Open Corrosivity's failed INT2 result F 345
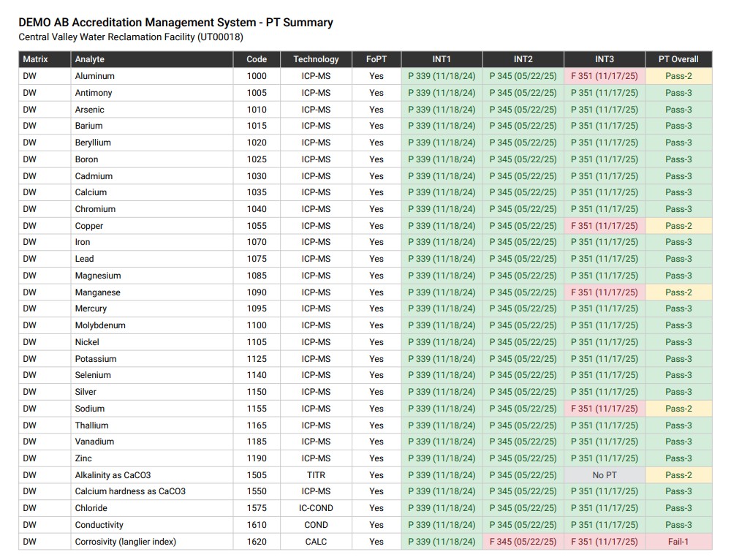This screenshot has width=731, height=560. tap(523, 542)
